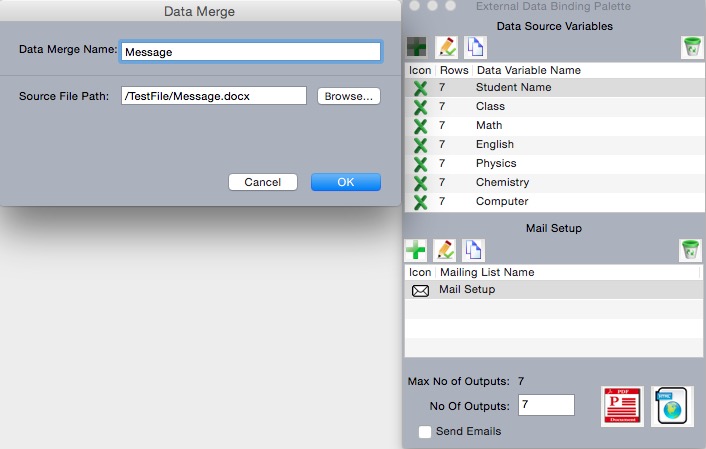
Task: Click the Excel icon beside Class
Action: (420, 107)
